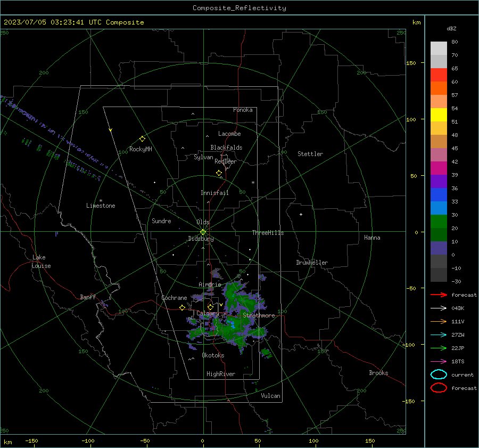Screen dimensions: 479x448
Task: Click the red forecast ellipse legend icon
Action: click(x=439, y=388)
